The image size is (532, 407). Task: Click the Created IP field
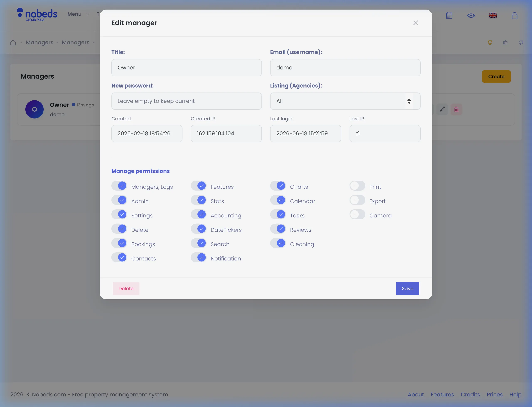pos(226,133)
